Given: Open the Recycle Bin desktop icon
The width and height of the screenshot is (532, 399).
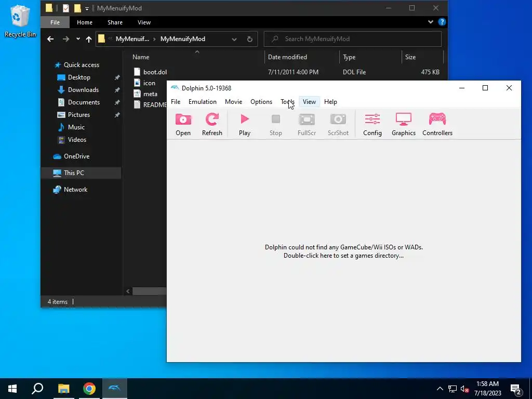Looking at the screenshot, I should [20, 21].
